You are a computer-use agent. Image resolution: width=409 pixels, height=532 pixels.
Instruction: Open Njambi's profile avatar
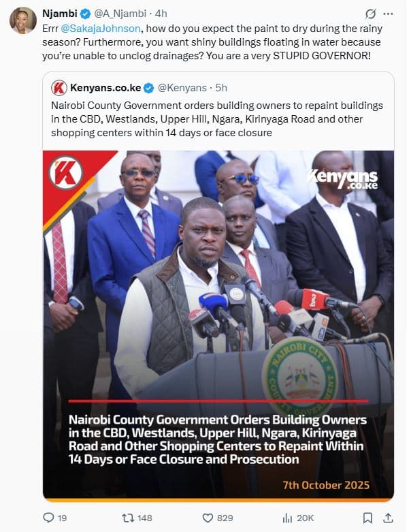click(x=23, y=20)
